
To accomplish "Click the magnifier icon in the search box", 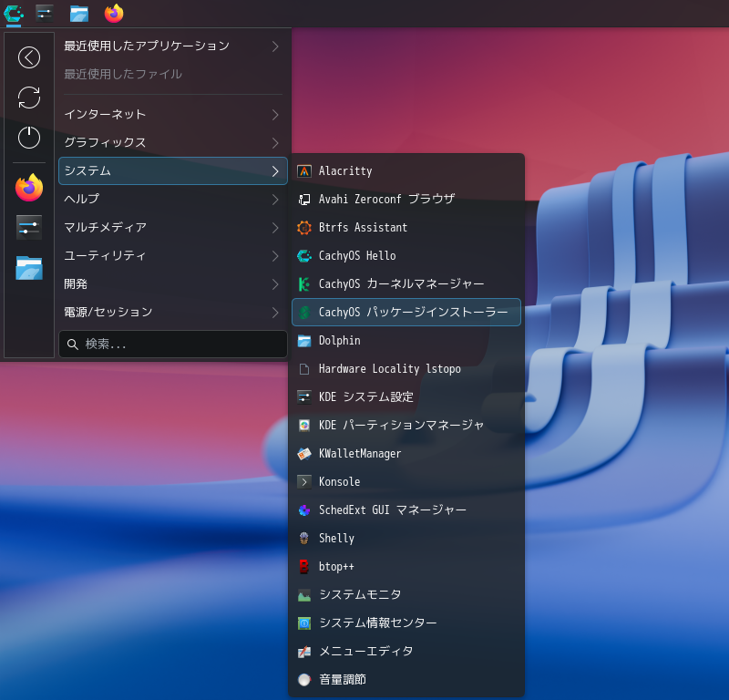I will pos(73,345).
